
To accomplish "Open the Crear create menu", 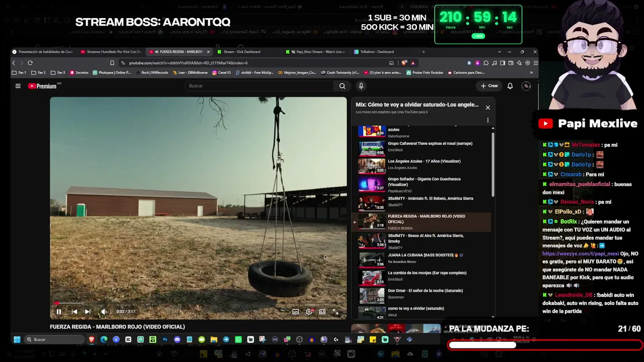I will point(489,86).
